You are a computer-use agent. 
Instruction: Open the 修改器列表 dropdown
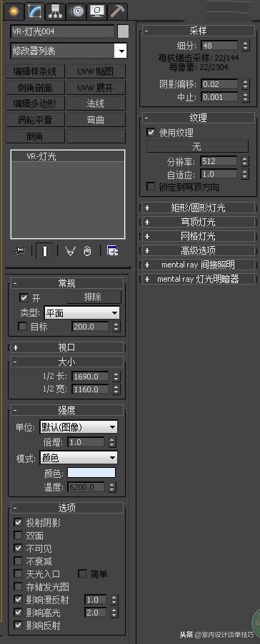[x=69, y=51]
